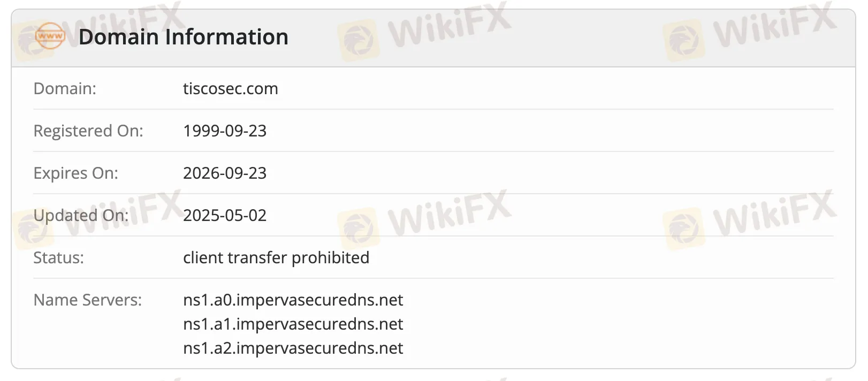The image size is (868, 381).
Task: Select the 2026-09-23 expiry date
Action: coord(225,173)
